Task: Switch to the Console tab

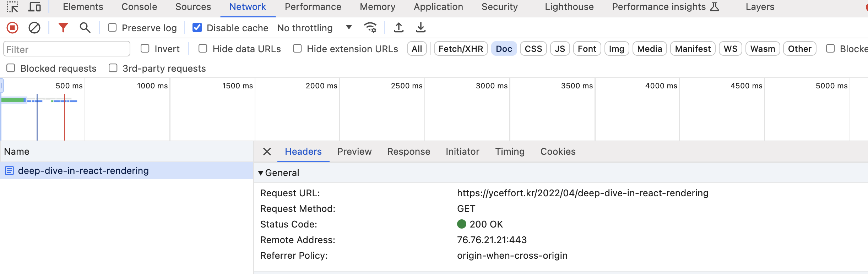Action: coord(139,7)
